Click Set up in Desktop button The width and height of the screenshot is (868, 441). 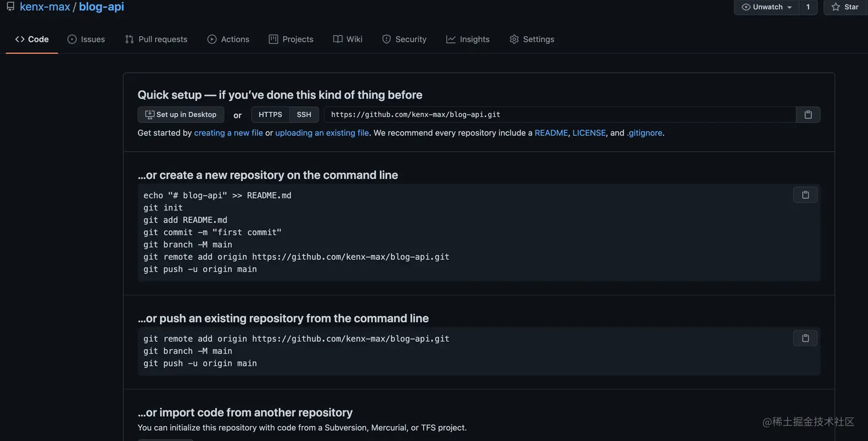coord(181,115)
